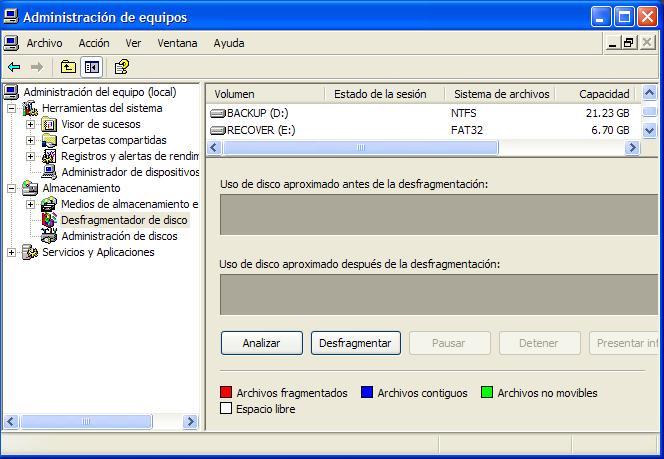664x459 pixels.
Task: Collapse the Almacenamiento node
Action: (11, 188)
